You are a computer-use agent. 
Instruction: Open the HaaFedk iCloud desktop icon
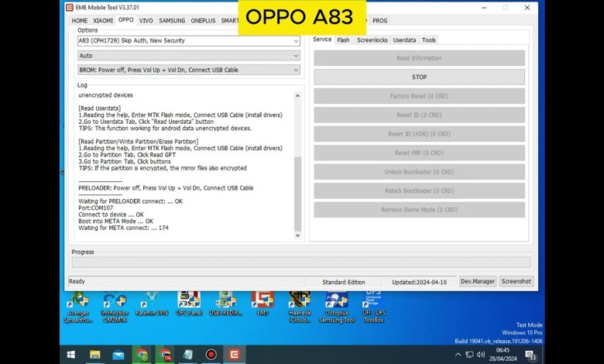click(x=300, y=304)
